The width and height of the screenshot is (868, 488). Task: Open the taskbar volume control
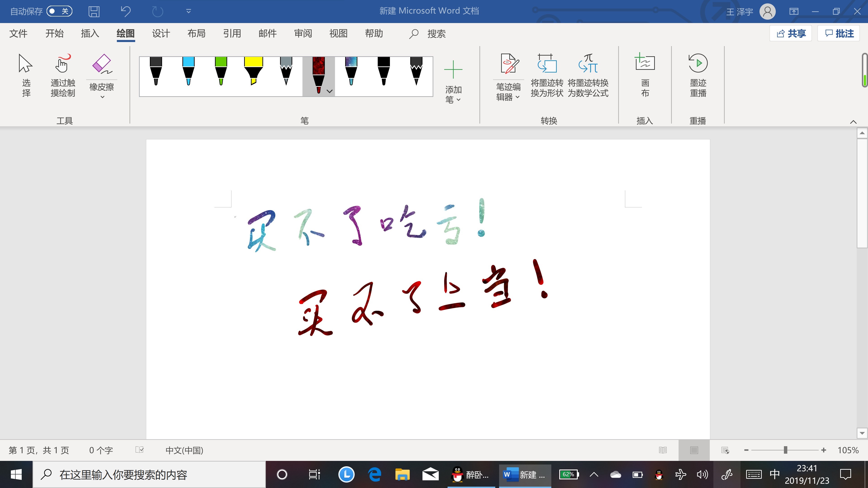(702, 474)
